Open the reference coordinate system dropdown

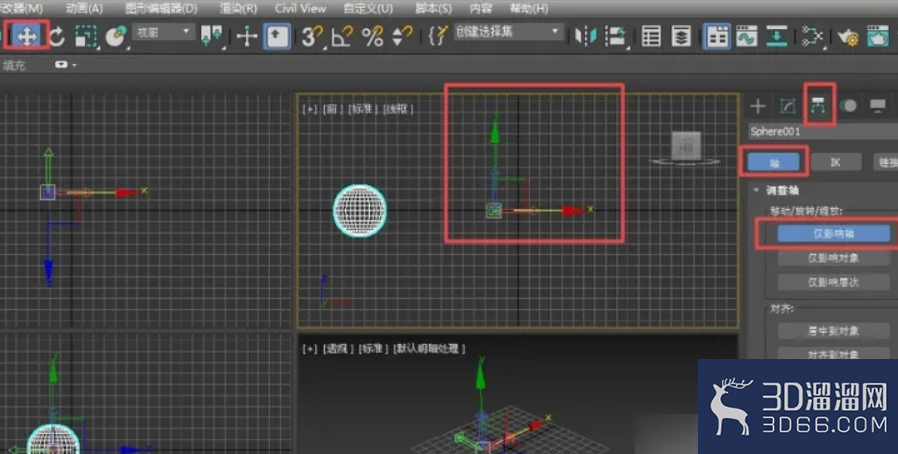[x=164, y=32]
